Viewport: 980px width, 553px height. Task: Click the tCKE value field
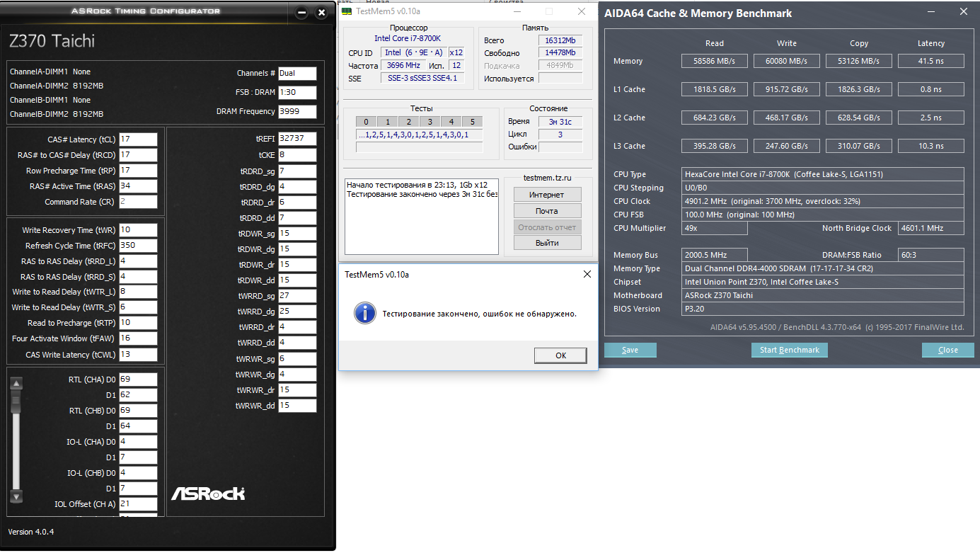297,155
